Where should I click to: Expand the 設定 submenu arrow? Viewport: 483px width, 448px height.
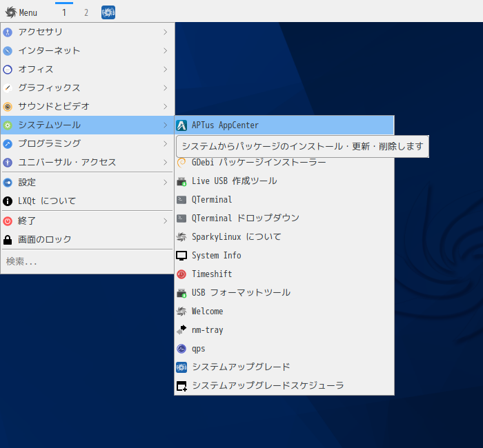pos(166,183)
